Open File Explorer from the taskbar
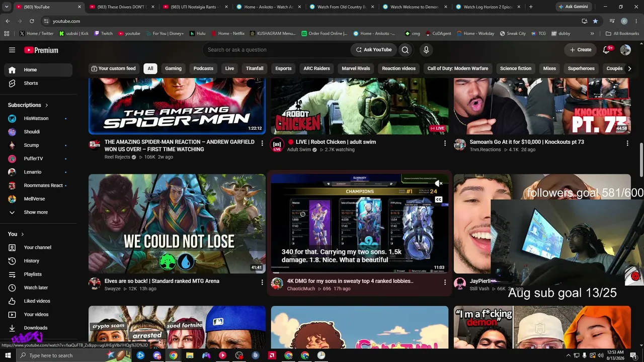 click(x=190, y=355)
